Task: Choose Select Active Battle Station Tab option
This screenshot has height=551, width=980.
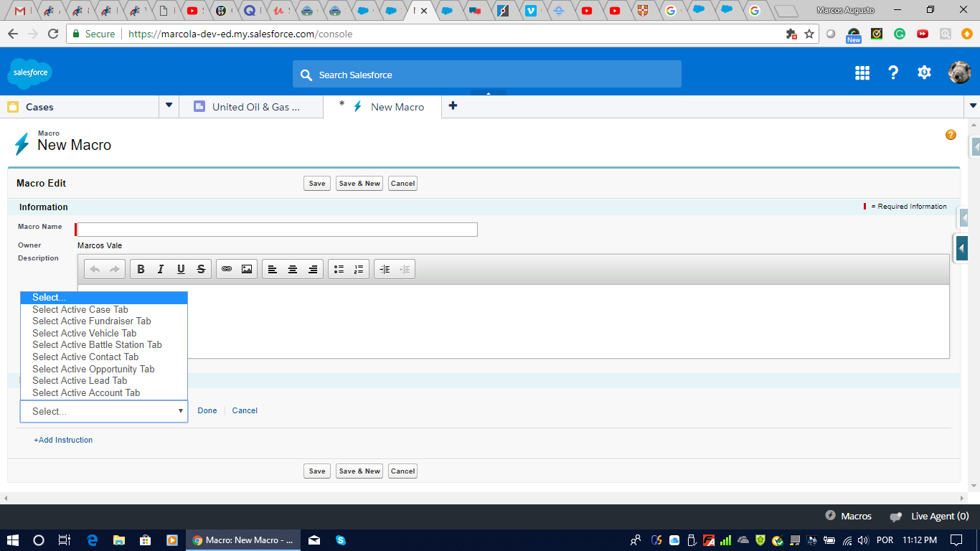Action: [104, 345]
